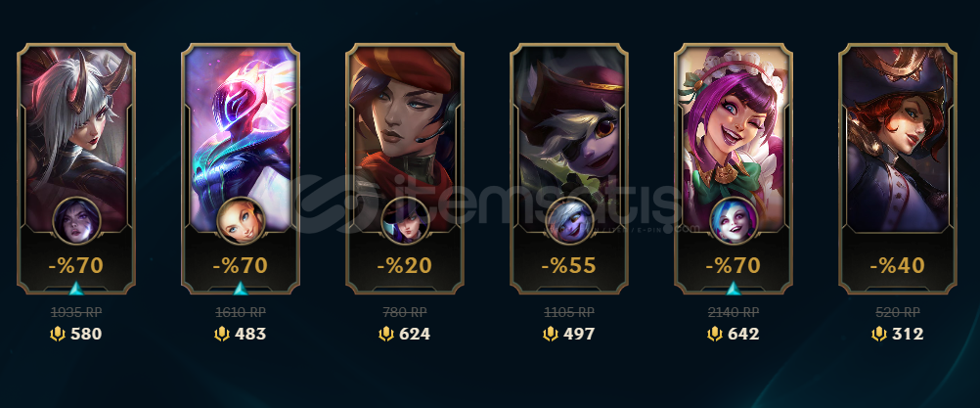980x408 pixels.
Task: Click the Lux champion portrait icon
Action: click(241, 220)
